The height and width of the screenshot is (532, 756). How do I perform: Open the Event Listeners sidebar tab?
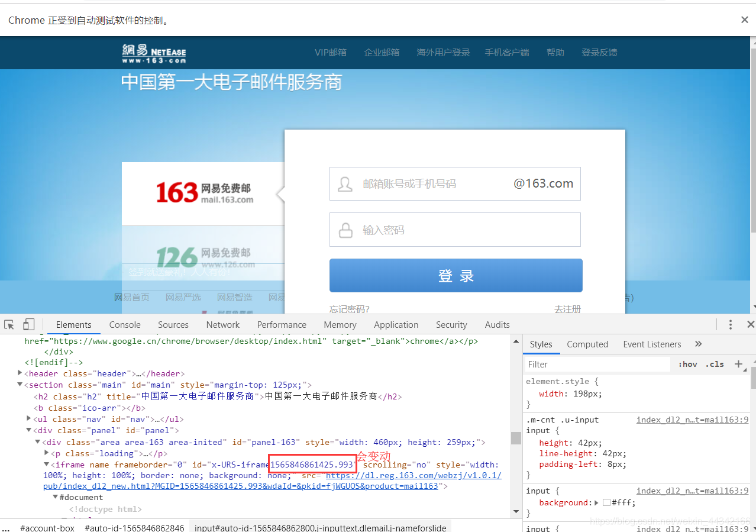point(652,344)
